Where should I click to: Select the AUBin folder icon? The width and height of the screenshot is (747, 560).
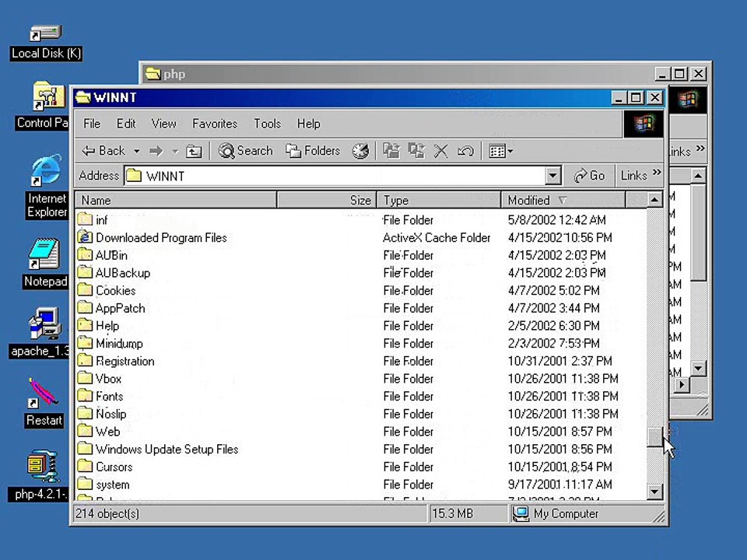point(86,254)
